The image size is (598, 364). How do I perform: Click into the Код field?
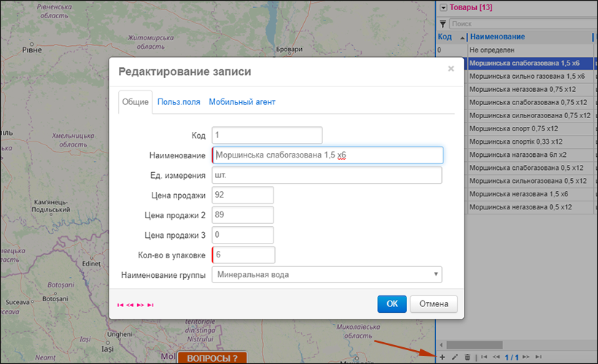point(267,135)
